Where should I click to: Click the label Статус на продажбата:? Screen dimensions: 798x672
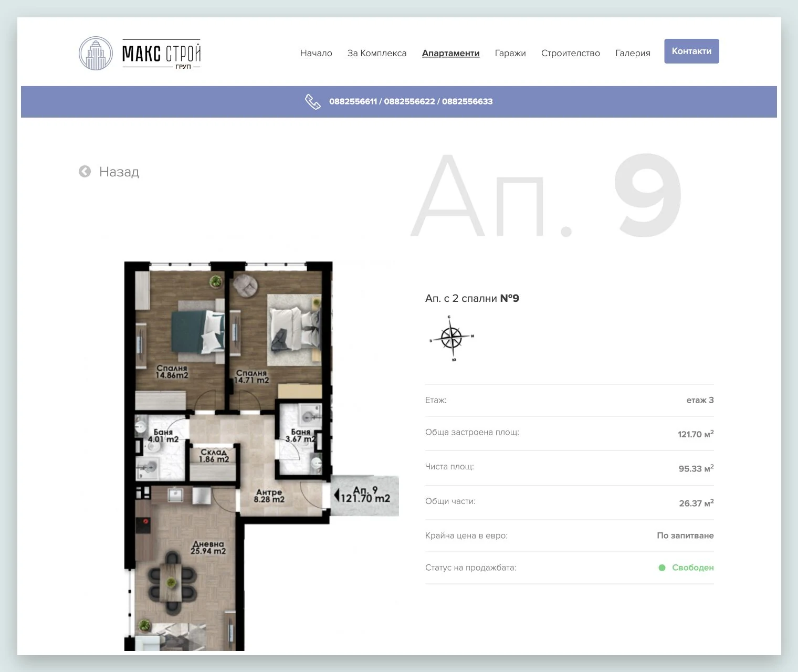(x=470, y=568)
